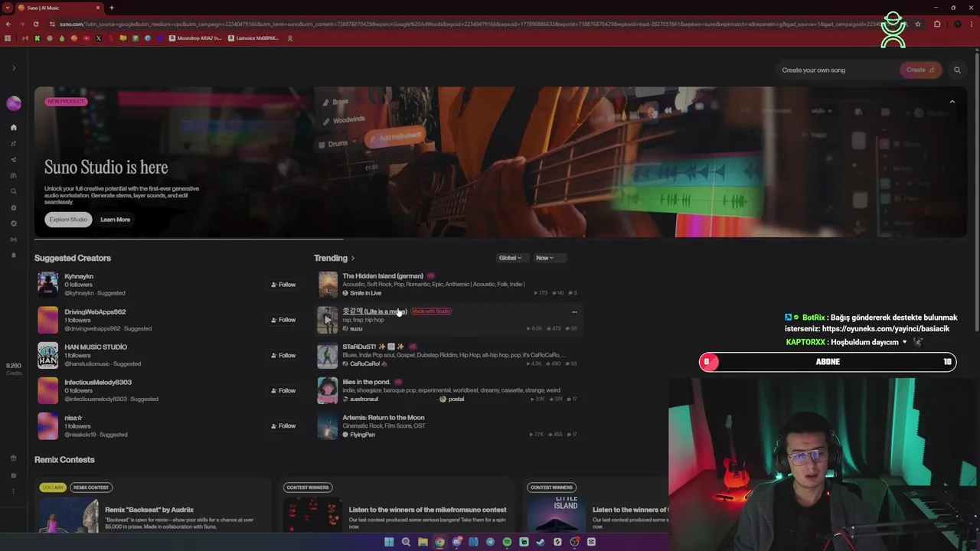980x551 pixels.
Task: Open mikefromsuno contest winners card
Action: (x=427, y=510)
